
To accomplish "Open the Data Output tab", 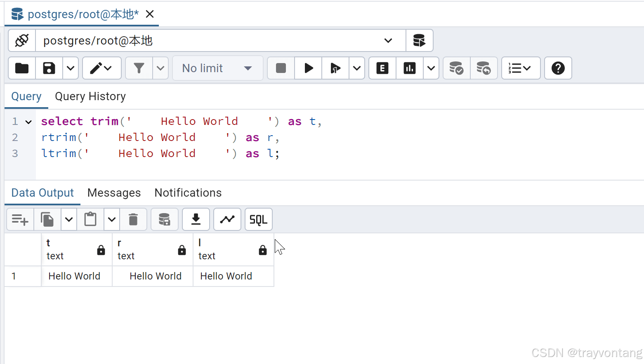I will point(42,193).
